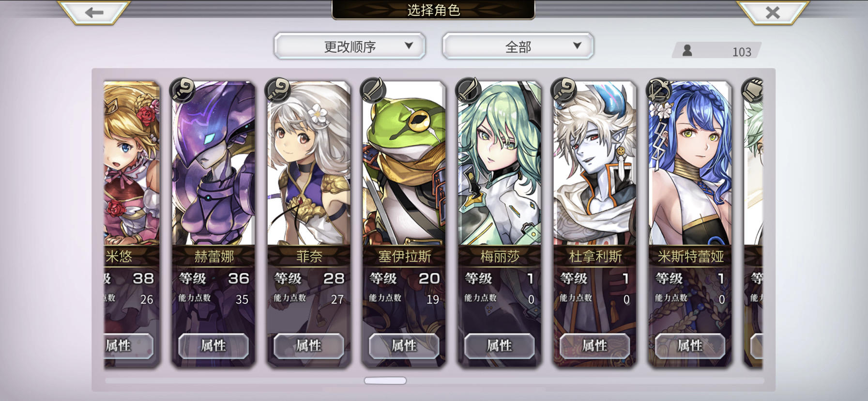Image resolution: width=868 pixels, height=401 pixels.
Task: Open 属性 for 赫蕾娜
Action: [213, 346]
